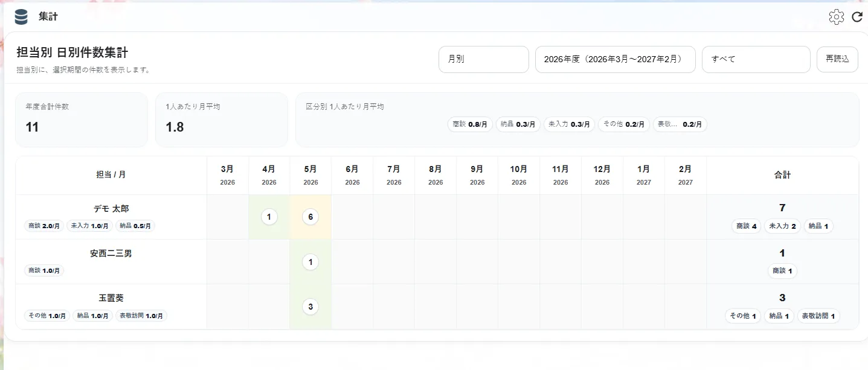Click the 納品 0.3/月 summary chip

point(518,124)
